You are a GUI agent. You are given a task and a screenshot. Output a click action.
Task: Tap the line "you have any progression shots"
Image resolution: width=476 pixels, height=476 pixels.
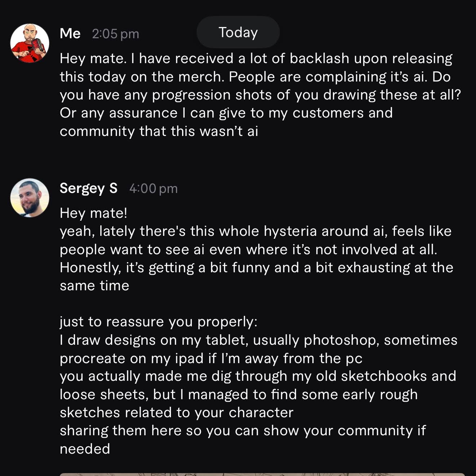(x=260, y=95)
